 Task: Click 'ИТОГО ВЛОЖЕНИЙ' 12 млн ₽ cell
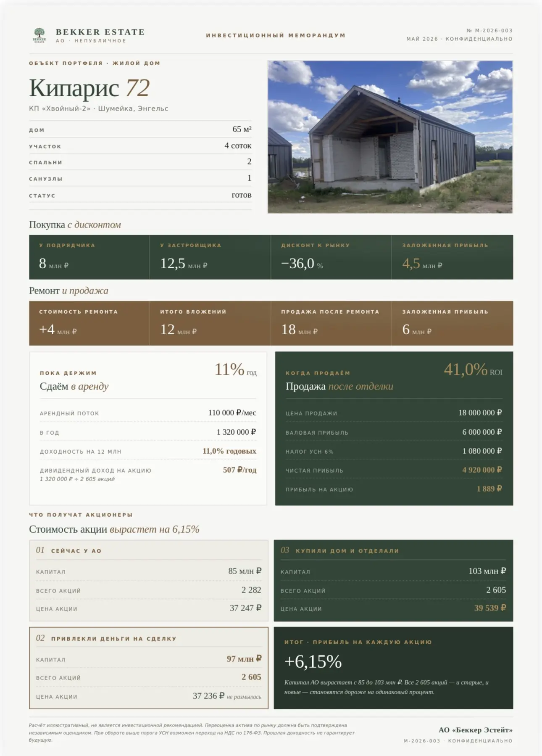(x=210, y=323)
